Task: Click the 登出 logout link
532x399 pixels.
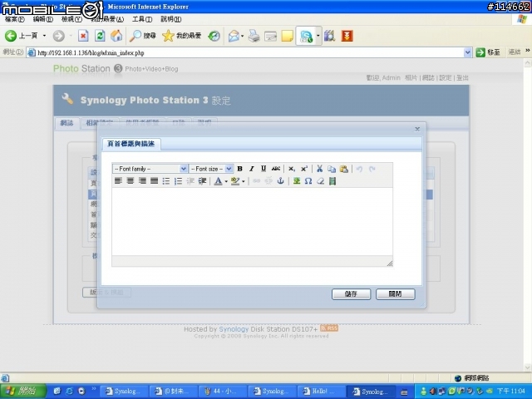Action: [x=462, y=77]
